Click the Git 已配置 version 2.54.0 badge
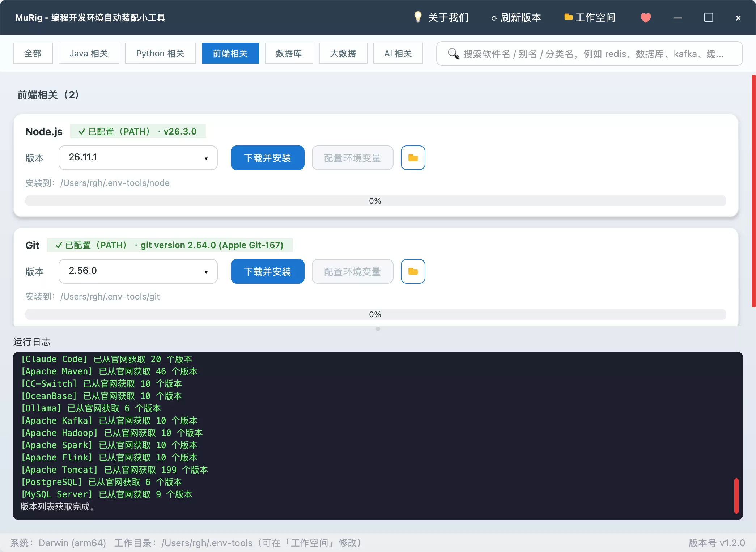Image resolution: width=756 pixels, height=552 pixels. 170,245
